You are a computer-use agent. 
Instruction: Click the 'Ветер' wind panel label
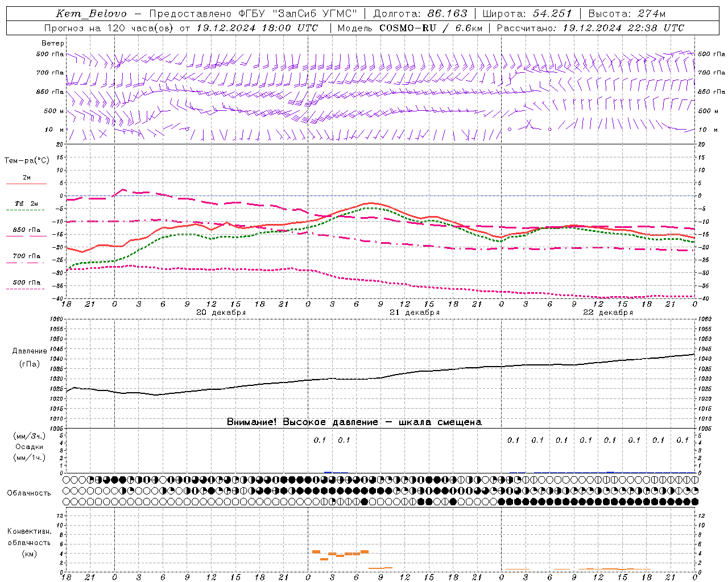pyautogui.click(x=53, y=43)
